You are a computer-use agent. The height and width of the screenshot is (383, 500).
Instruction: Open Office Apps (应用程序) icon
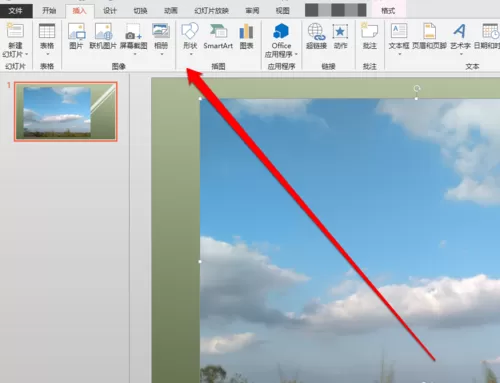pos(281,31)
